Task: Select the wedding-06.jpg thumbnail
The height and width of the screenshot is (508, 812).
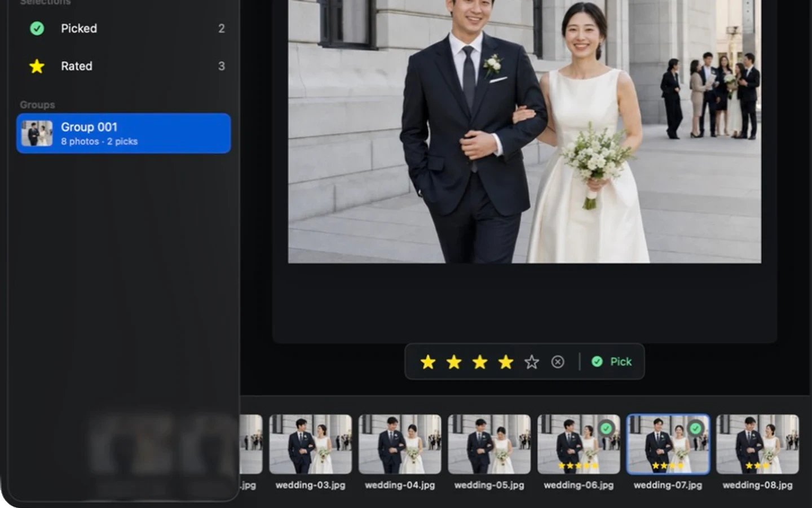Action: tap(579, 444)
